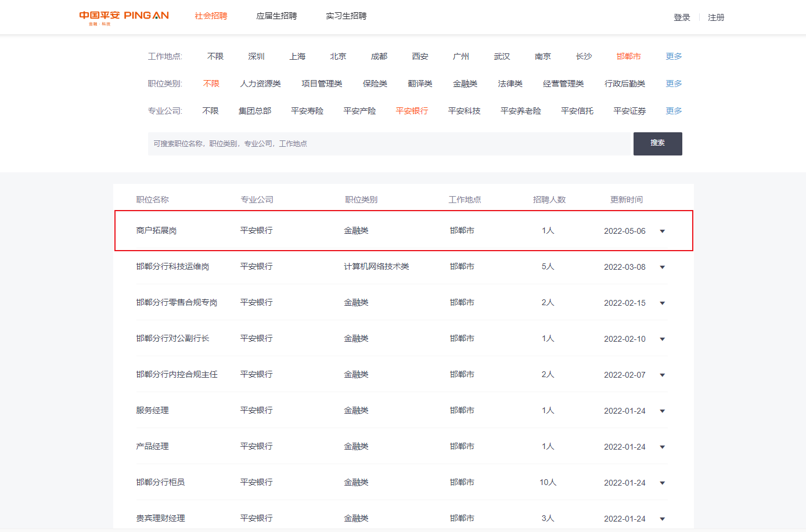This screenshot has width=806, height=532.
Task: Expand the 商户拓展岗 row arrow
Action: click(662, 231)
